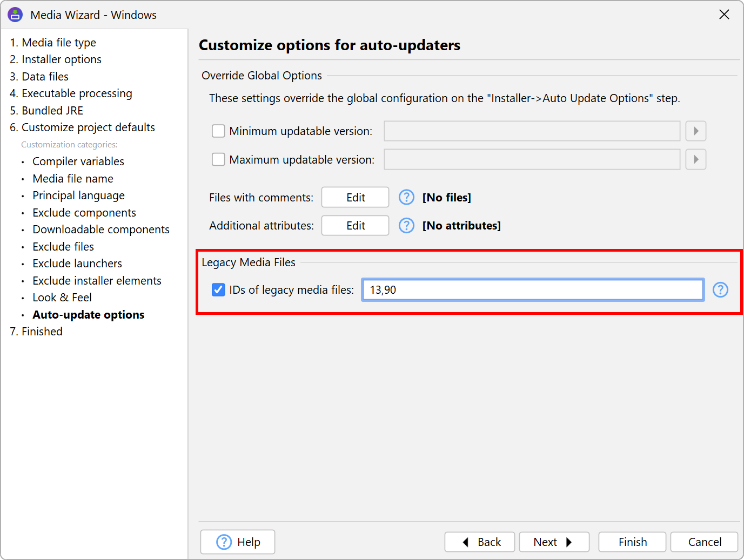Focus the legacy media file IDs text field

533,290
